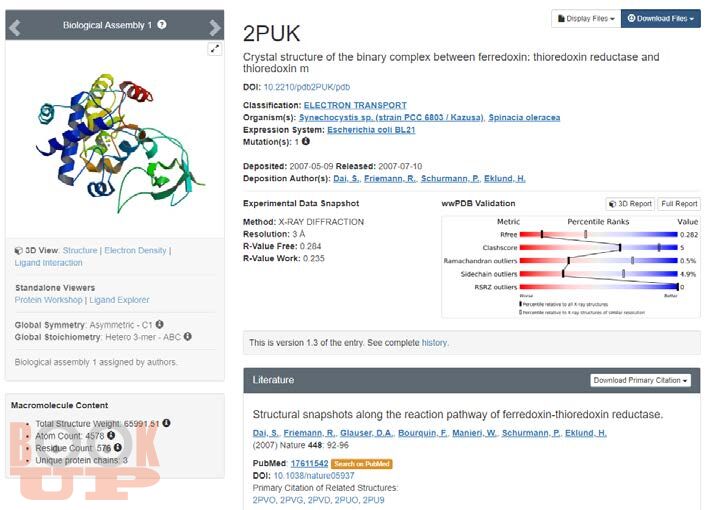Click info icon next to Total Structure Weight

(x=166, y=423)
